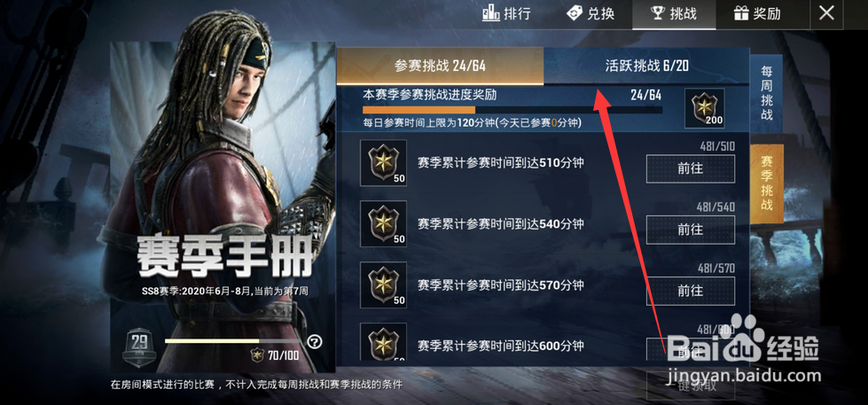Click the 570分钟 challenge star badge

click(383, 285)
